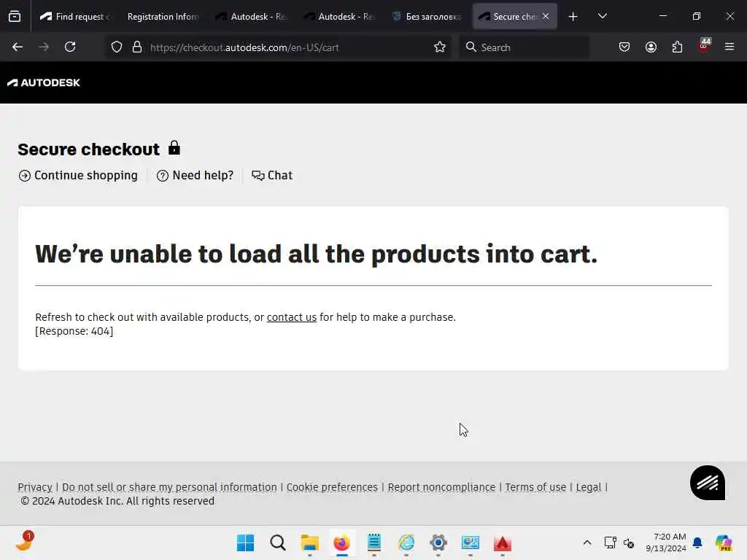The height and width of the screenshot is (560, 747).
Task: Open the extensions puzzle icon
Action: [677, 47]
